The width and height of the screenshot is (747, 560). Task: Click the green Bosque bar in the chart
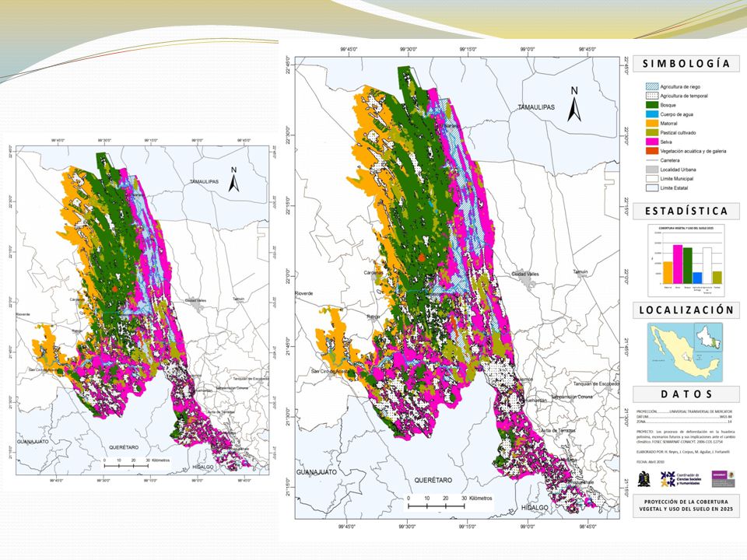click(x=687, y=266)
